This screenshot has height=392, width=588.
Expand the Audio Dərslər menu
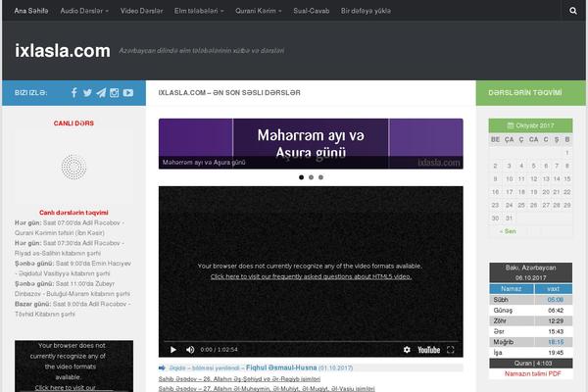[84, 11]
